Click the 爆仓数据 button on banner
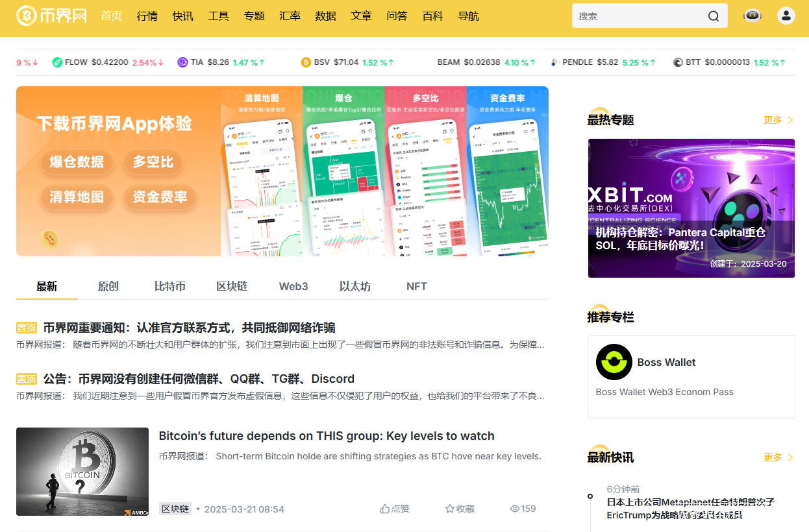This screenshot has width=809, height=532. (77, 162)
